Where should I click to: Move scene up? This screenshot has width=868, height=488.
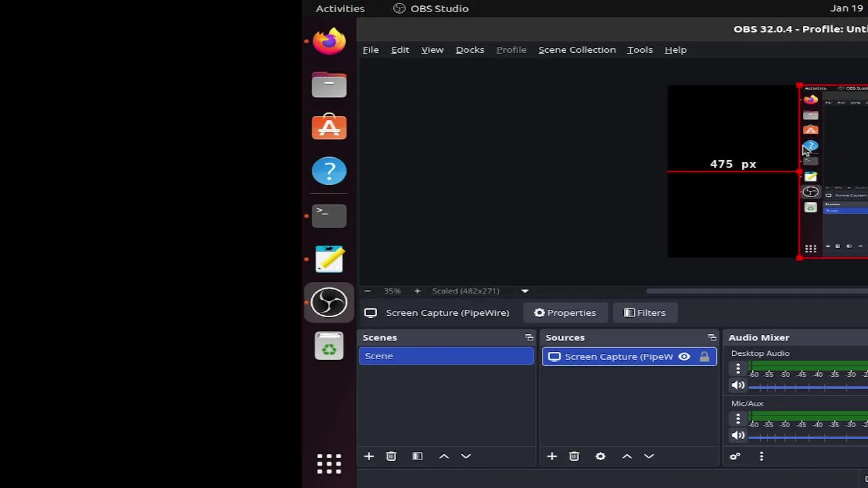[x=444, y=456]
